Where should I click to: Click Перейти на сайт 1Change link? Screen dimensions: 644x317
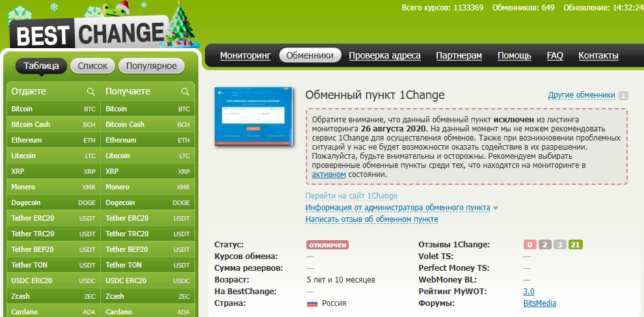coord(351,196)
